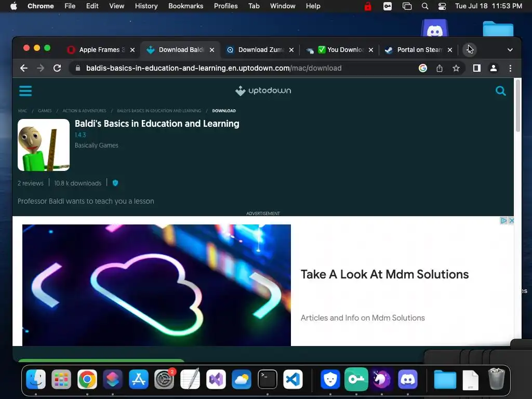Open the Tab menu
The height and width of the screenshot is (399, 532).
(254, 6)
